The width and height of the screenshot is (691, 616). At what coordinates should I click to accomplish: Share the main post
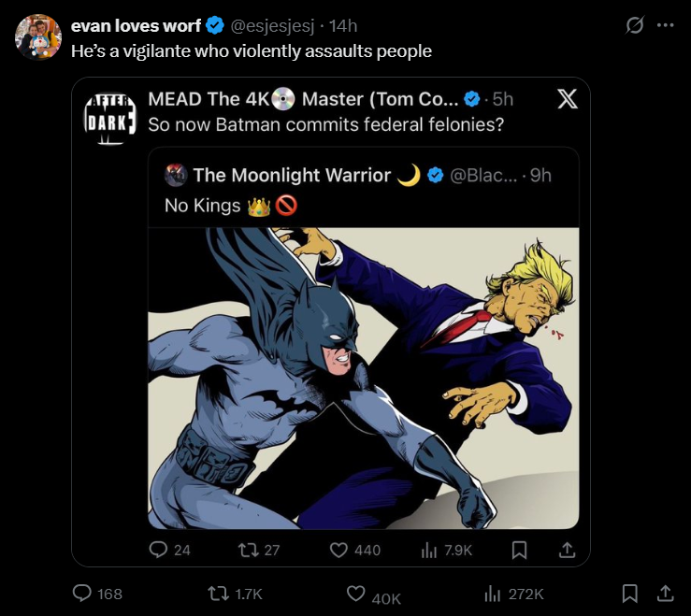click(666, 593)
